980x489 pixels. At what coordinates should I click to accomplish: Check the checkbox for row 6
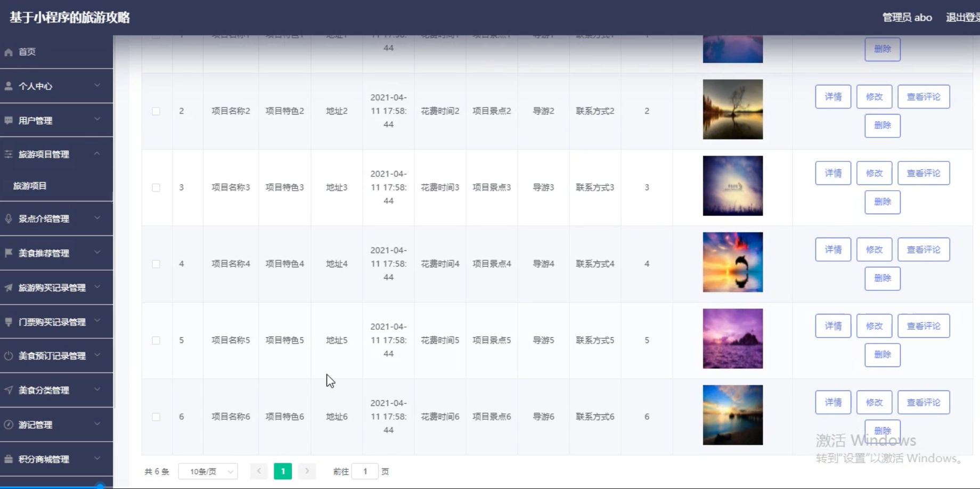pos(156,417)
